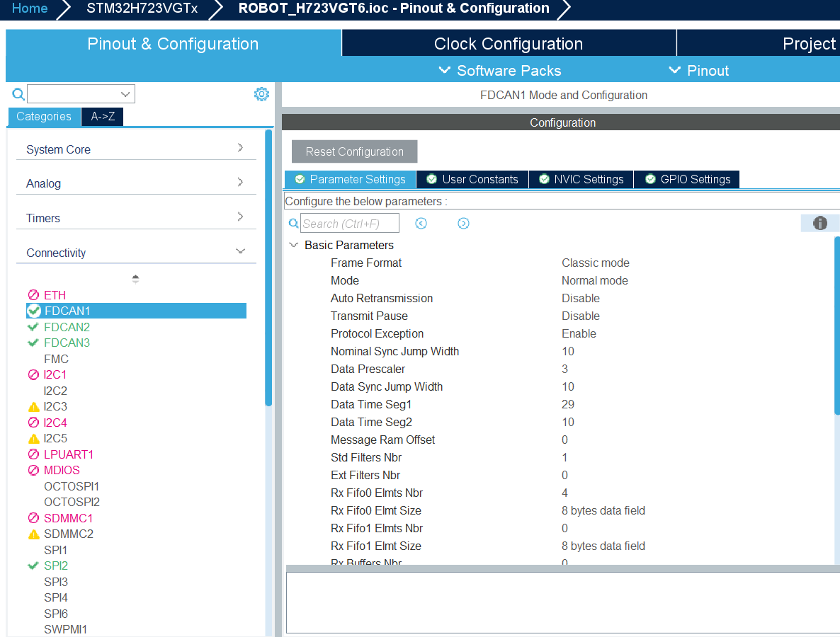Click the Reset Configuration button
This screenshot has width=840, height=637.
(355, 151)
